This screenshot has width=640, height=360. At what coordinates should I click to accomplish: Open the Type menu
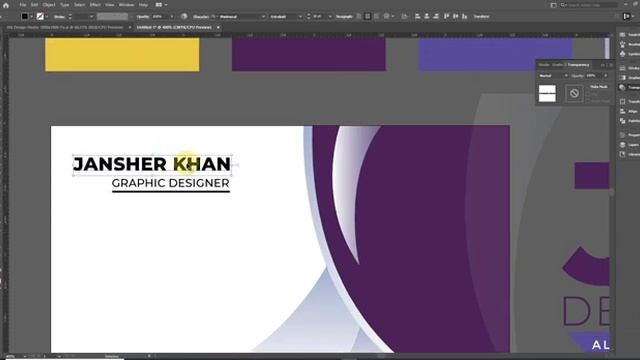coord(64,5)
